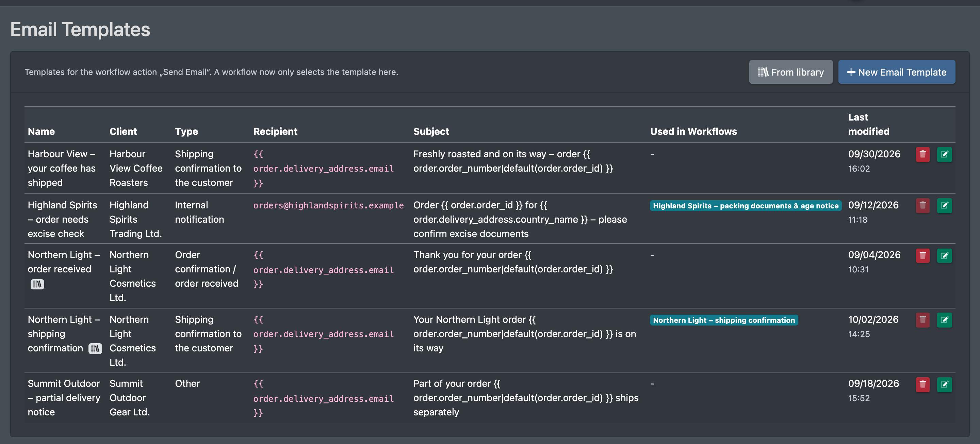Edit the Northern Light shipping confirmation template
Viewport: 980px width, 444px height.
(x=944, y=320)
